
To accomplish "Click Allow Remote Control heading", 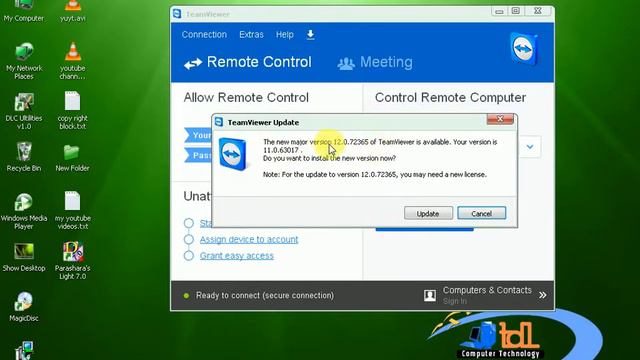I will coord(246,98).
